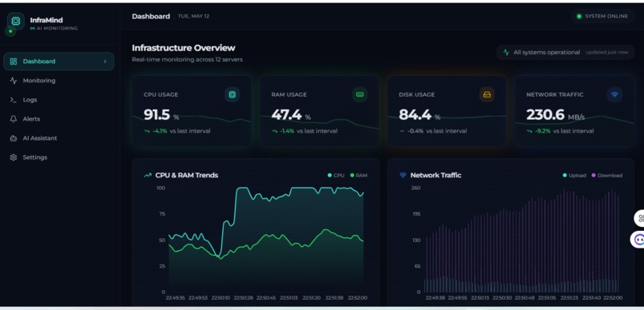Click the CPU & RAM Trends chart title
Viewport: 644px width, 310px height.
click(186, 175)
